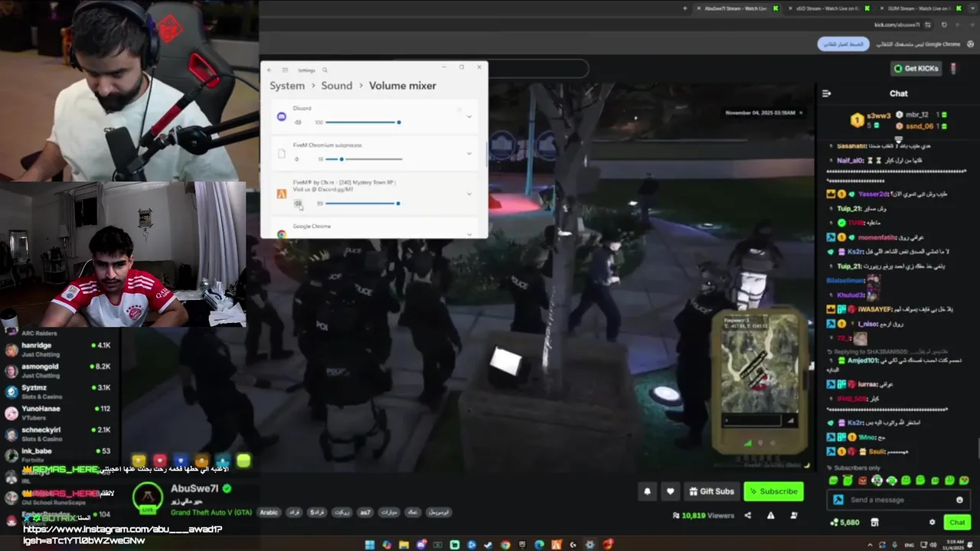
Task: Click the Get KICKs button
Action: tap(916, 68)
